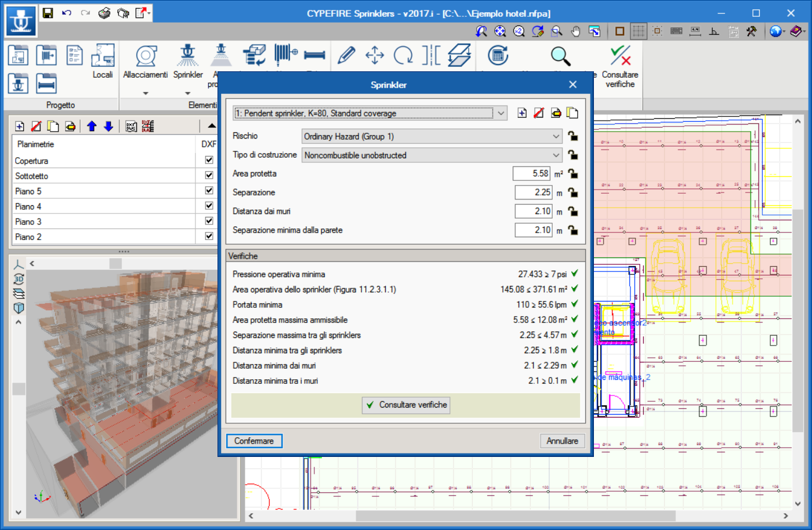Screen dimensions: 812x530
Task: Click the Confermare button
Action: (x=254, y=441)
